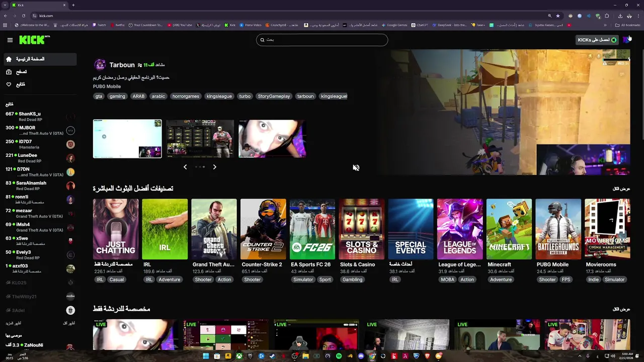Image resolution: width=644 pixels, height=362 pixels.
Task: Select the horrorgames tag
Action: (186, 96)
